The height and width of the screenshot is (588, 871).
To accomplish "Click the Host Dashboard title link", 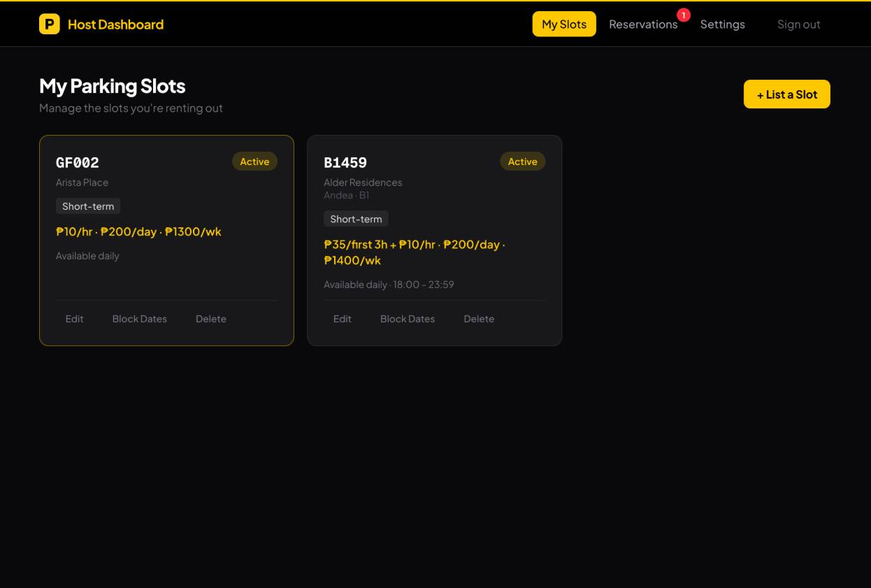I will click(115, 24).
